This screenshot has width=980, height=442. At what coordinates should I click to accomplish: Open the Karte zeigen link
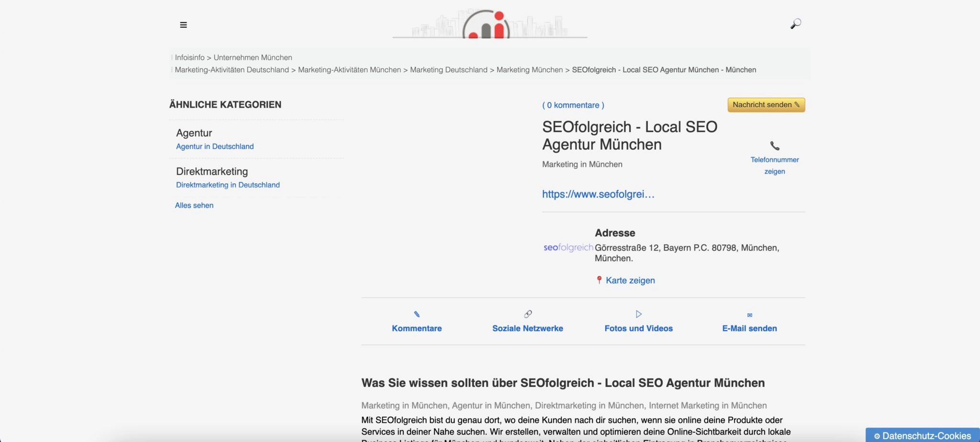(630, 280)
